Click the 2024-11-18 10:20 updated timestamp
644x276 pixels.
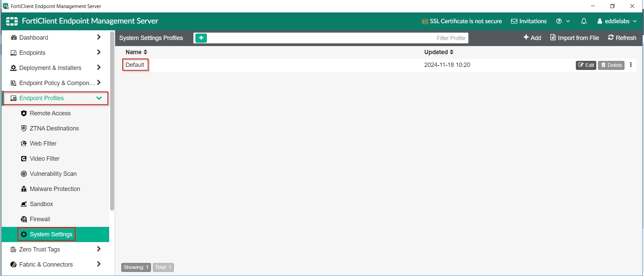tap(447, 65)
